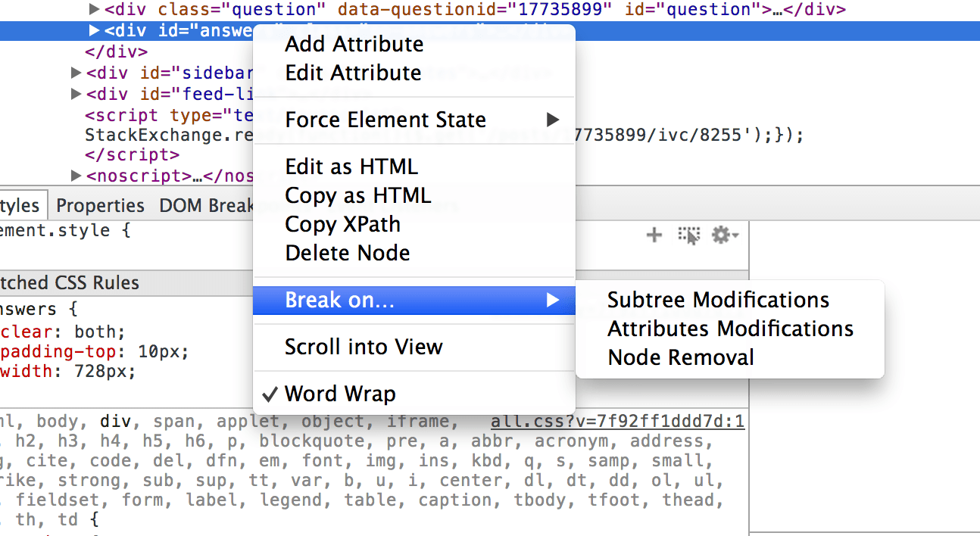
Task: Click the script type tag line
Action: point(168,115)
